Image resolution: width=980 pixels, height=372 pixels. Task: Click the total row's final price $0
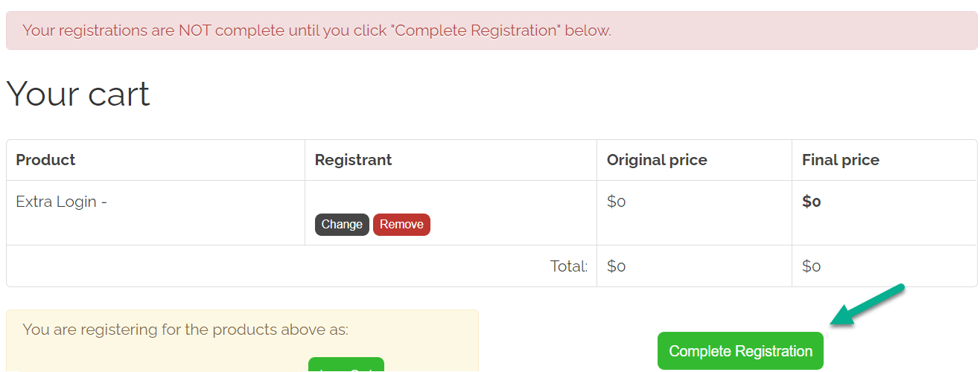pyautogui.click(x=811, y=266)
